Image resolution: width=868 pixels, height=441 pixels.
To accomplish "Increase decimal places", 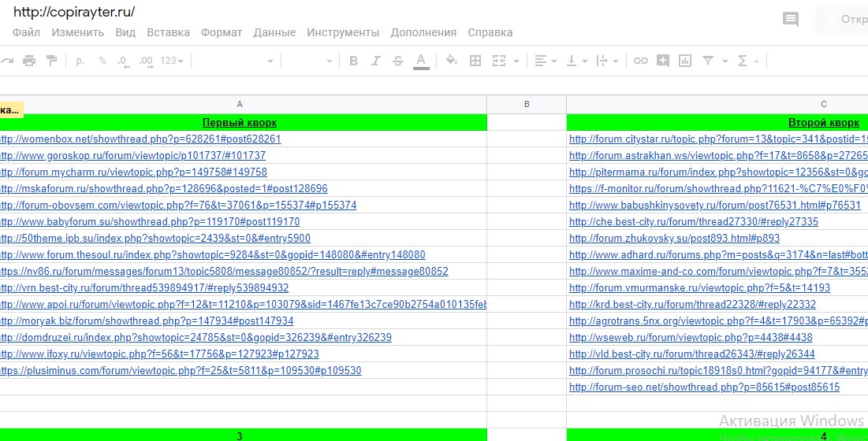I will pyautogui.click(x=146, y=61).
